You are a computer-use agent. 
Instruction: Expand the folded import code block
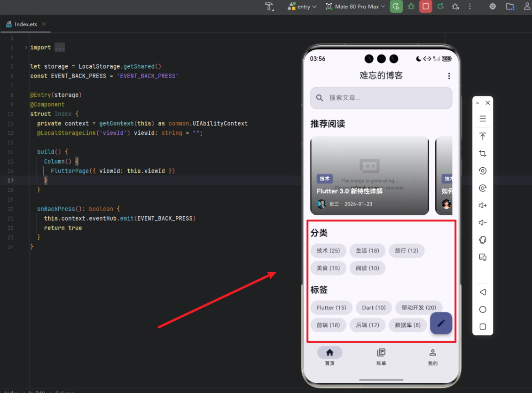click(x=26, y=47)
